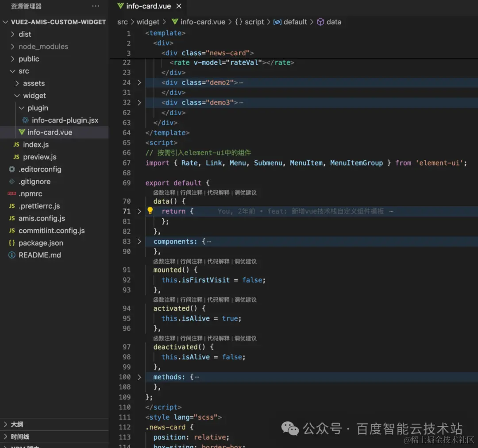Click the widget breadcrumb segment
The height and width of the screenshot is (448, 478).
click(x=148, y=22)
